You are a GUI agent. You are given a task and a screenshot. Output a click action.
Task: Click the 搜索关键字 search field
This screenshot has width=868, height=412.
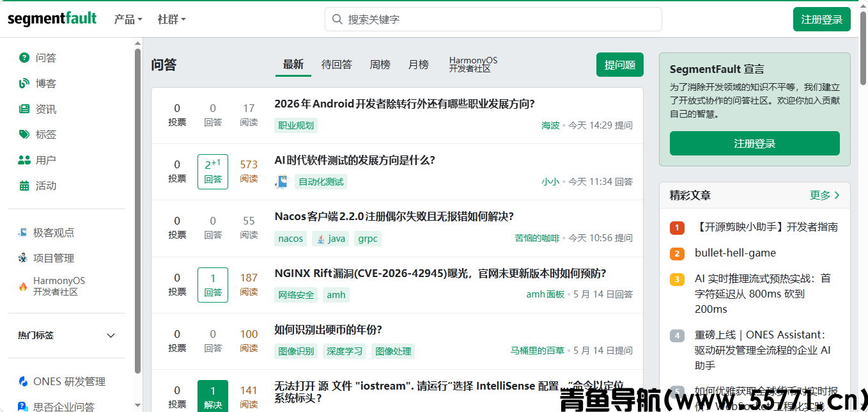[x=493, y=19]
